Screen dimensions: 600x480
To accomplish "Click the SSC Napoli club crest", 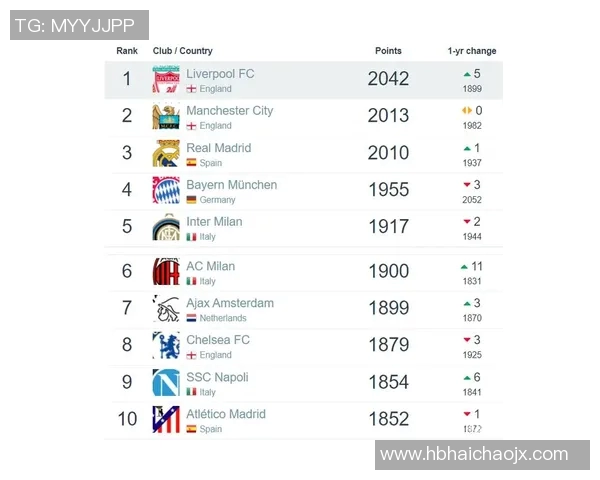I will 166,383.
